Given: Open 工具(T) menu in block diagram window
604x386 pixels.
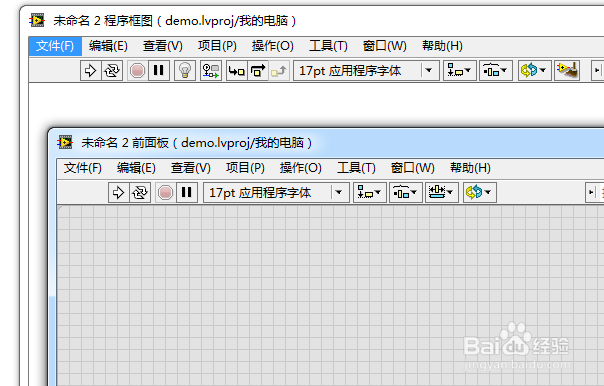Looking at the screenshot, I should click(x=328, y=46).
